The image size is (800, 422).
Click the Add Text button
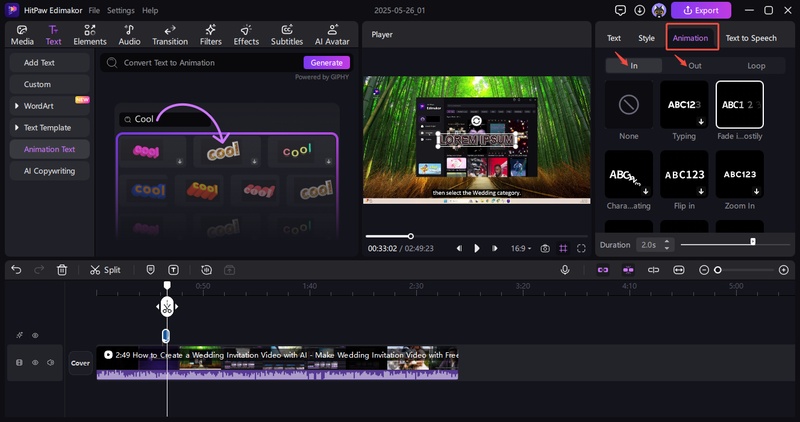[49, 62]
